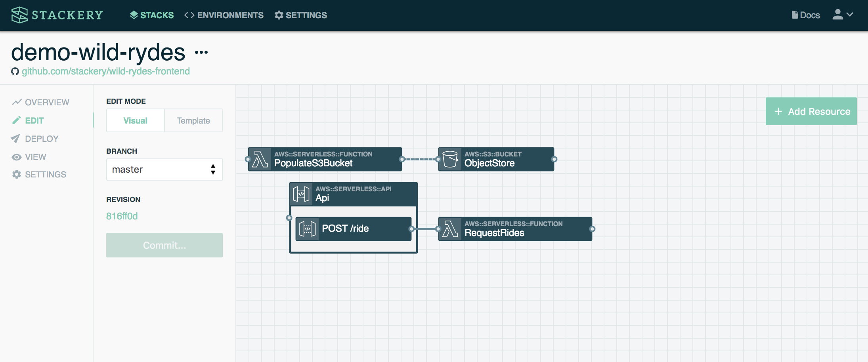This screenshot has height=362, width=868.
Task: Click PopulateS3Bucket left input port
Action: tap(248, 159)
